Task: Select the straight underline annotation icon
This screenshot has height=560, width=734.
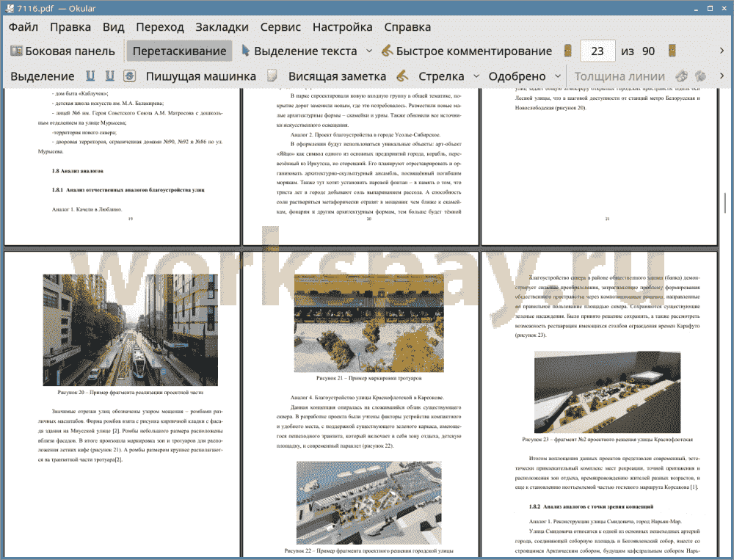Action: coord(90,76)
